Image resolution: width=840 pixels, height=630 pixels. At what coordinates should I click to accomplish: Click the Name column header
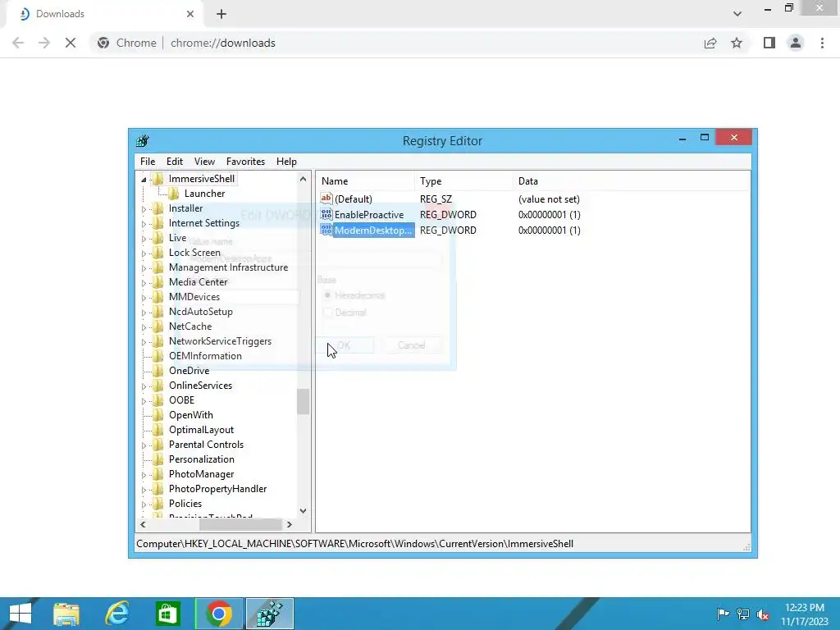click(365, 181)
